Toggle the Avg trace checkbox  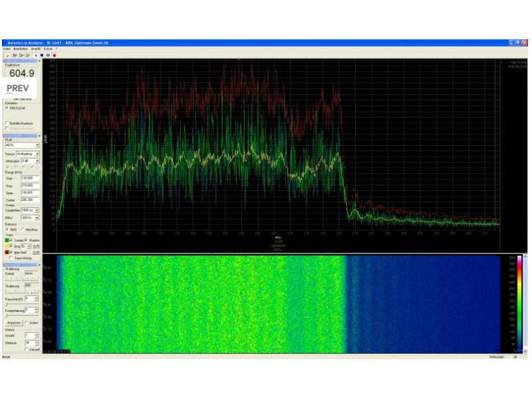coord(11,246)
